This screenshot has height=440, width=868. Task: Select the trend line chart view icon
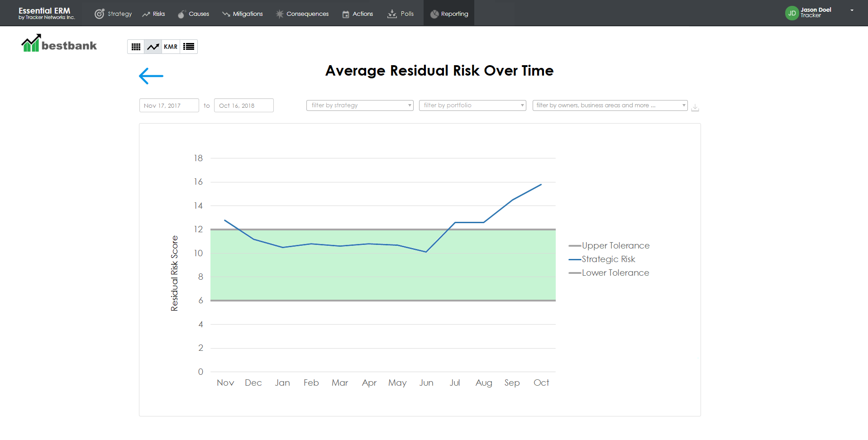click(153, 47)
